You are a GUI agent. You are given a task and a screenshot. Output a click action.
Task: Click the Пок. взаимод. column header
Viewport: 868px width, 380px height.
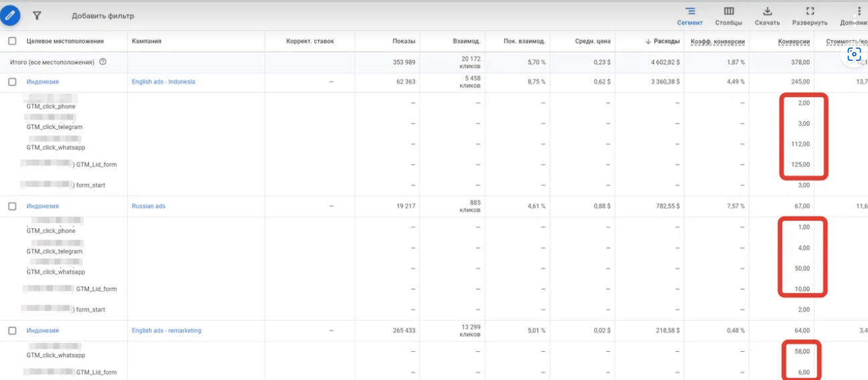[524, 41]
